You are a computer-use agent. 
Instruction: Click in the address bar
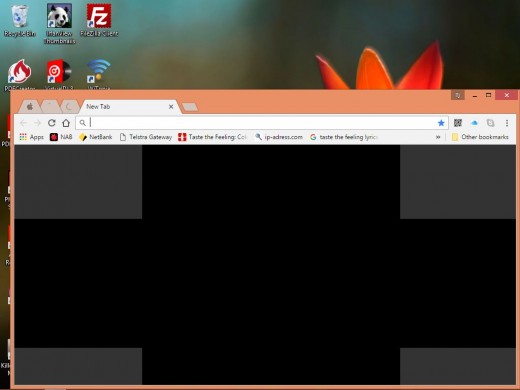click(262, 123)
